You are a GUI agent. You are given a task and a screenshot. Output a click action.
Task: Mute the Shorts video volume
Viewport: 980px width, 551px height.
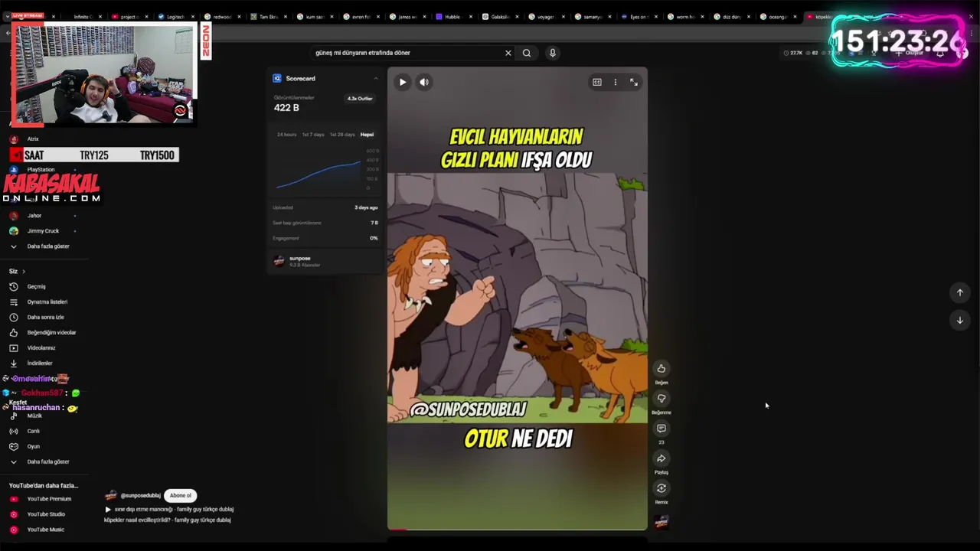click(x=424, y=82)
